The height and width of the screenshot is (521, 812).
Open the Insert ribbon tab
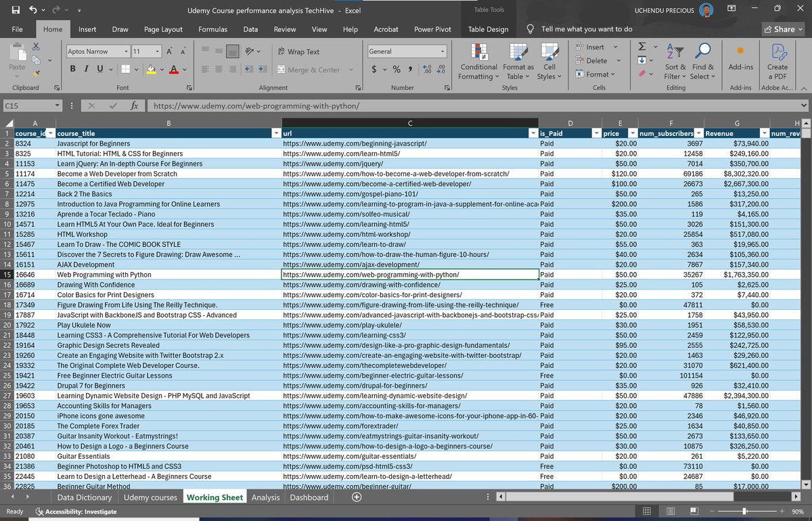tap(87, 29)
